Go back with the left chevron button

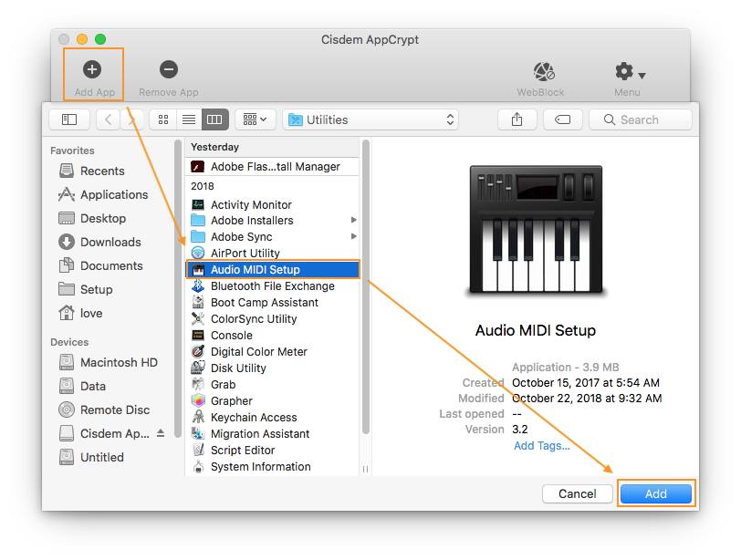pyautogui.click(x=109, y=119)
